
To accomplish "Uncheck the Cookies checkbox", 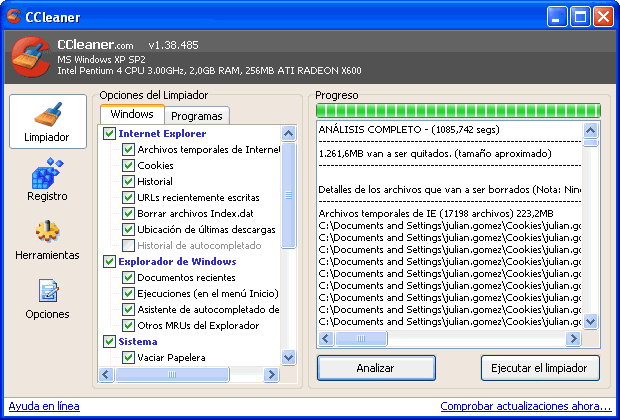I will coord(128,165).
